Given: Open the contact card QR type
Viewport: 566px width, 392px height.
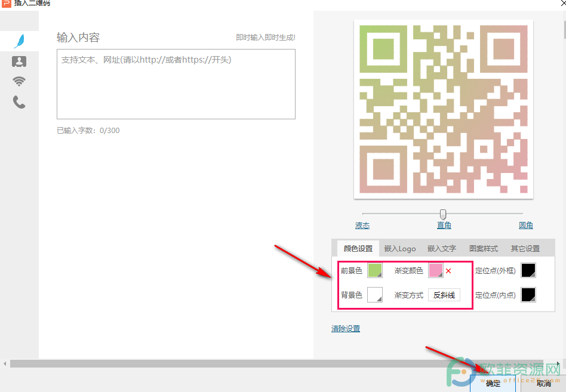Looking at the screenshot, I should 19,61.
